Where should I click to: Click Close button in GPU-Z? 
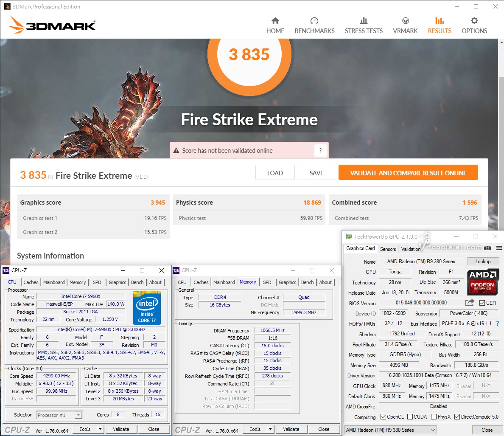click(487, 430)
